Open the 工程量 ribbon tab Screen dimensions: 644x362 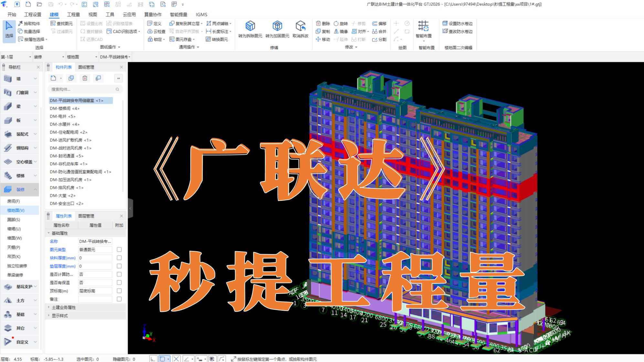point(73,15)
